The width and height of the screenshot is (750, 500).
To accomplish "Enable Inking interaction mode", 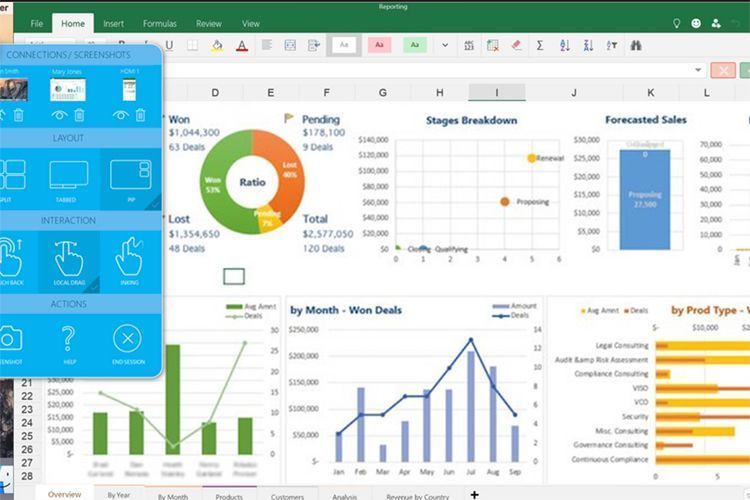I will [x=129, y=261].
